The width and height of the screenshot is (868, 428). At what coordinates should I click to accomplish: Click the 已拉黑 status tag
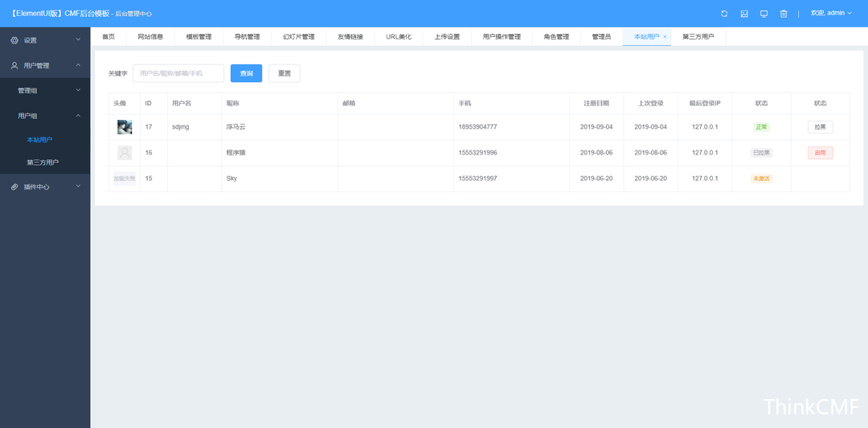tap(761, 153)
